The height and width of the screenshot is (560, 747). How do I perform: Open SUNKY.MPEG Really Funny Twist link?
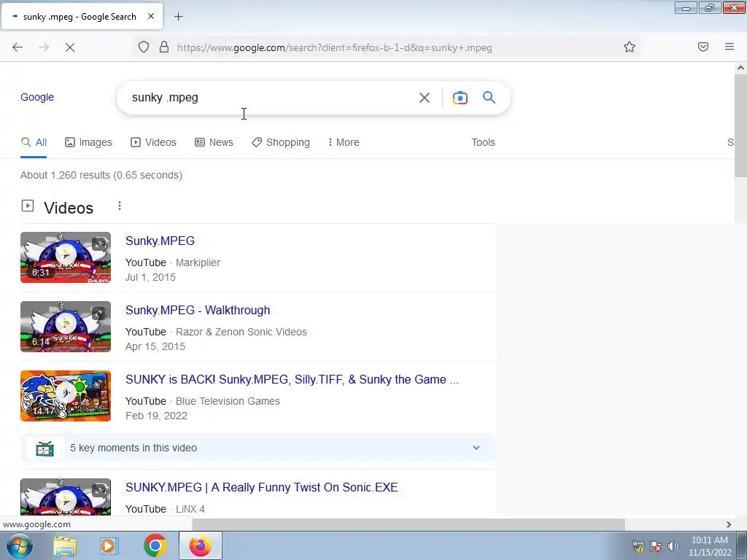(262, 487)
